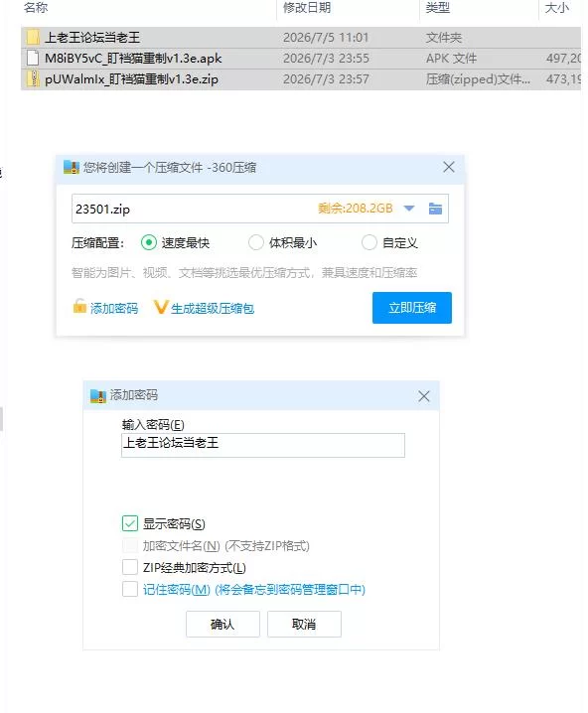The height and width of the screenshot is (713, 588).
Task: Uncheck the 显示密码(S) checkbox
Action: click(129, 523)
